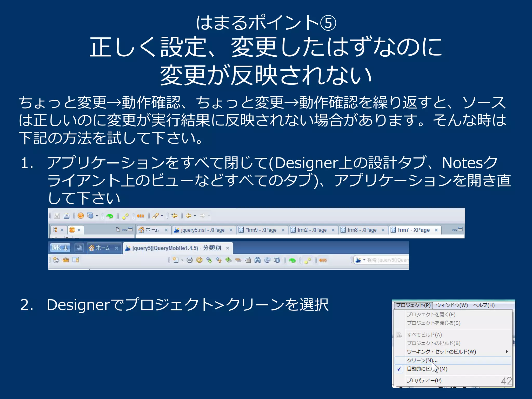Image resolution: width=532 pixels, height=399 pixels.
Task: Click the Print icon in Designer toolbar
Action: [x=66, y=216]
